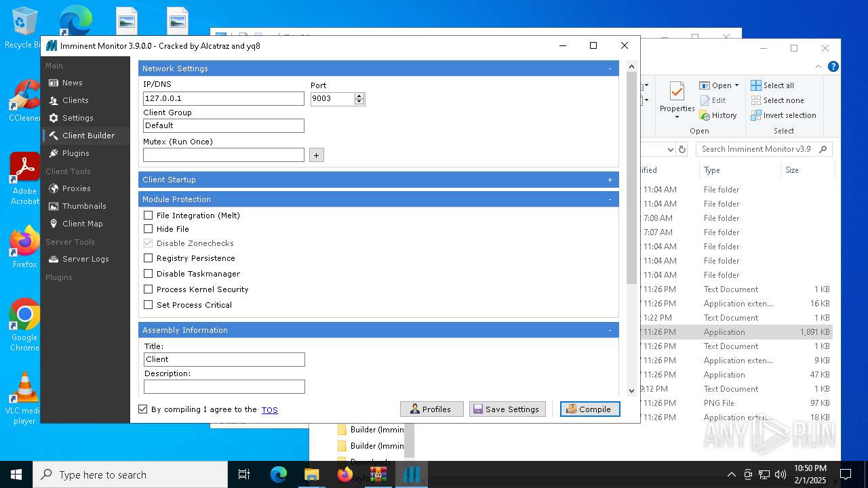Image resolution: width=868 pixels, height=488 pixels.
Task: Click the Imminent Monitor logo in title bar
Action: 51,46
